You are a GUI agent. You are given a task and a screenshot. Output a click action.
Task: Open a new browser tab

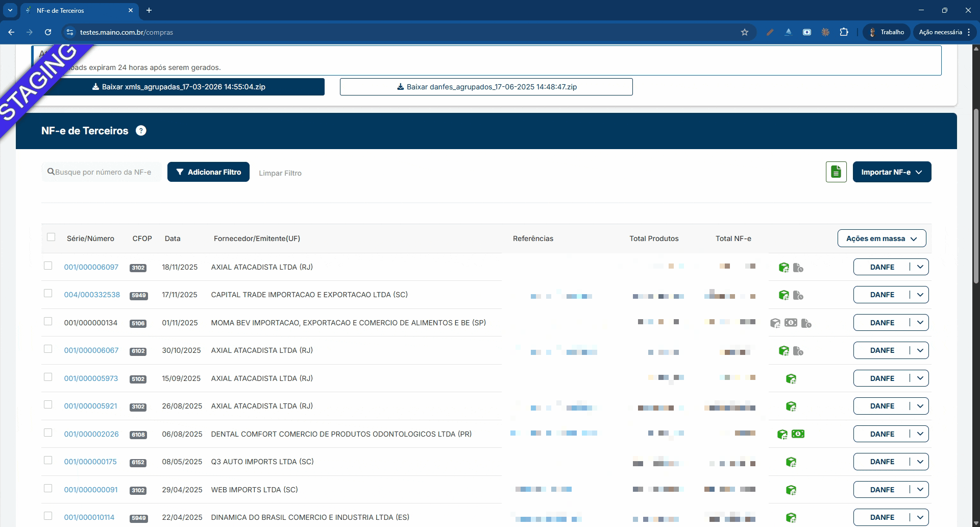click(x=149, y=10)
